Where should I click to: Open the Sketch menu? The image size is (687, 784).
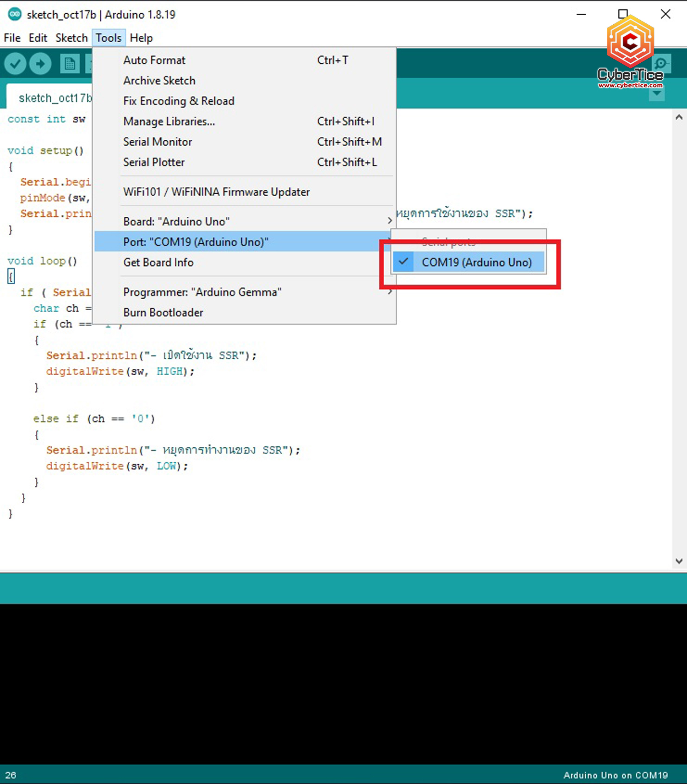71,38
